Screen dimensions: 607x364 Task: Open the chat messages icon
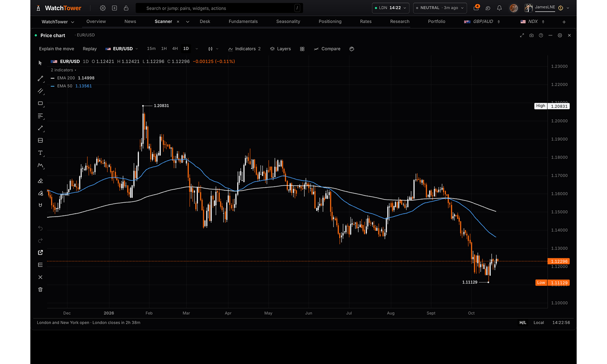click(488, 8)
